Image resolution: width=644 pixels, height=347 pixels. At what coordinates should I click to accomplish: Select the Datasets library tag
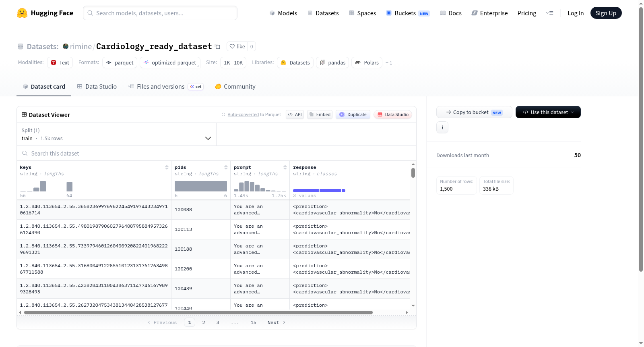295,62
